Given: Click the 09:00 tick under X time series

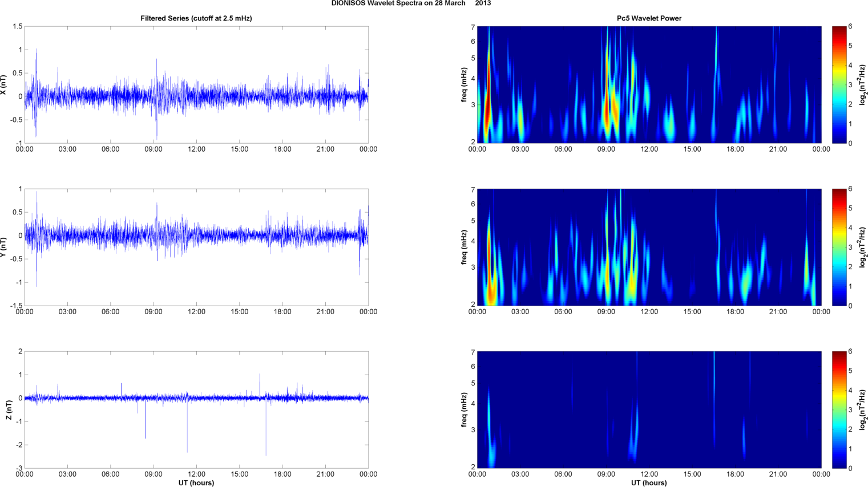Looking at the screenshot, I should (154, 149).
